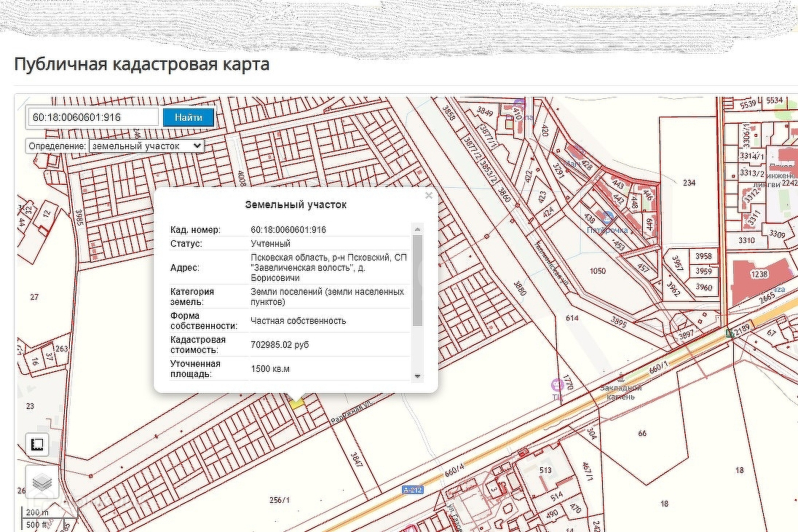This screenshot has width=798, height=532.
Task: Open the Определение object type dropdown
Action: (x=146, y=146)
